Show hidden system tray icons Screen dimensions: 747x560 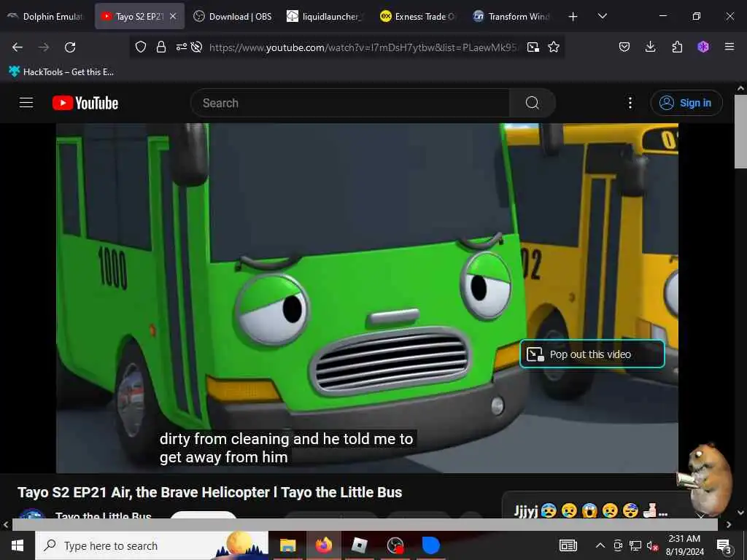pyautogui.click(x=600, y=545)
